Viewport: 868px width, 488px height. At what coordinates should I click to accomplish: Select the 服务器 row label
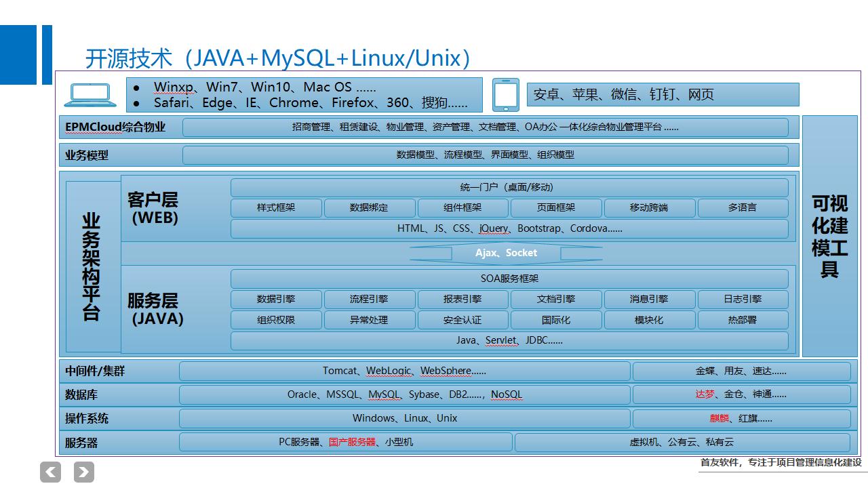click(x=81, y=443)
